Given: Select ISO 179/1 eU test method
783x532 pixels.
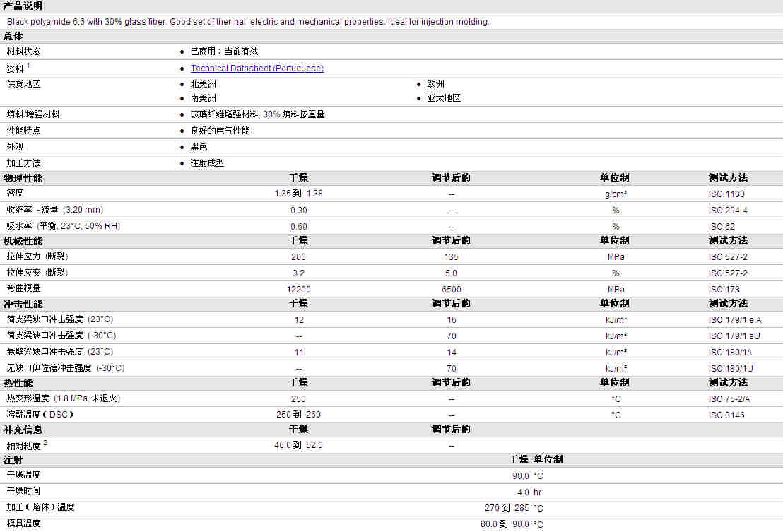Looking at the screenshot, I should pos(734,336).
